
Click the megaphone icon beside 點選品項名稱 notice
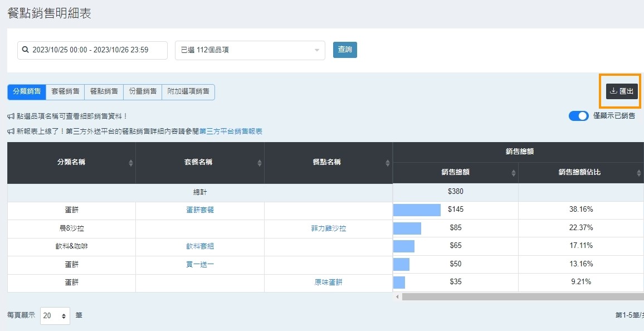coord(11,116)
